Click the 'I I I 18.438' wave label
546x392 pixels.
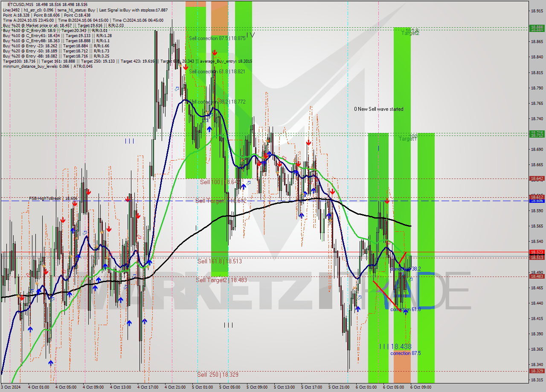(x=395, y=346)
